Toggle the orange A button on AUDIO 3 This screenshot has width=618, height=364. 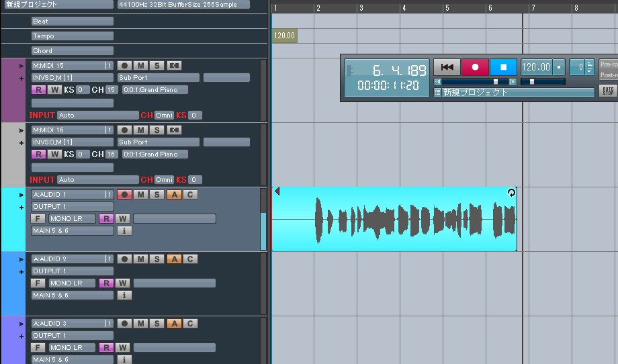pos(174,324)
